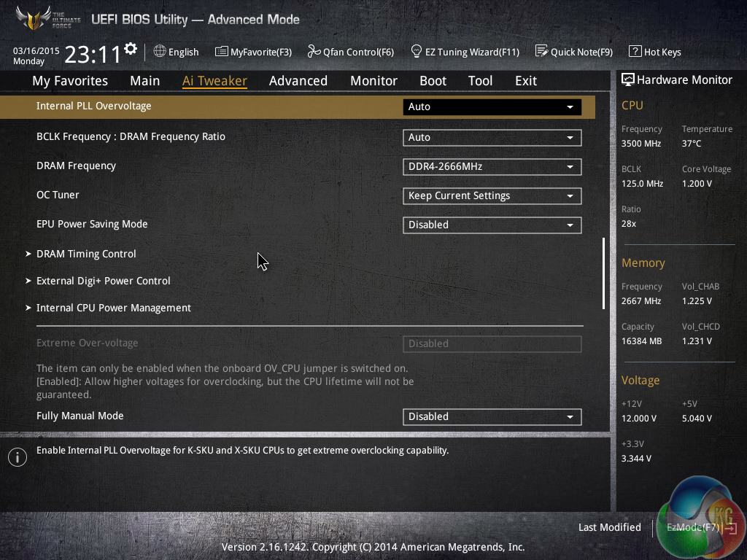This screenshot has width=747, height=560.
Task: Click MyFavorite(F3) label
Action: pyautogui.click(x=261, y=52)
